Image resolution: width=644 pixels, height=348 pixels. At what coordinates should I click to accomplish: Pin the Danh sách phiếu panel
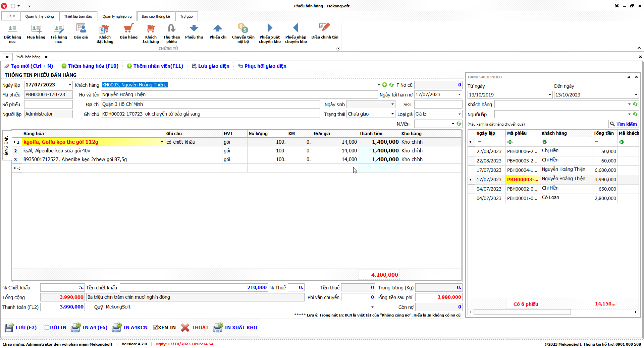pyautogui.click(x=629, y=77)
